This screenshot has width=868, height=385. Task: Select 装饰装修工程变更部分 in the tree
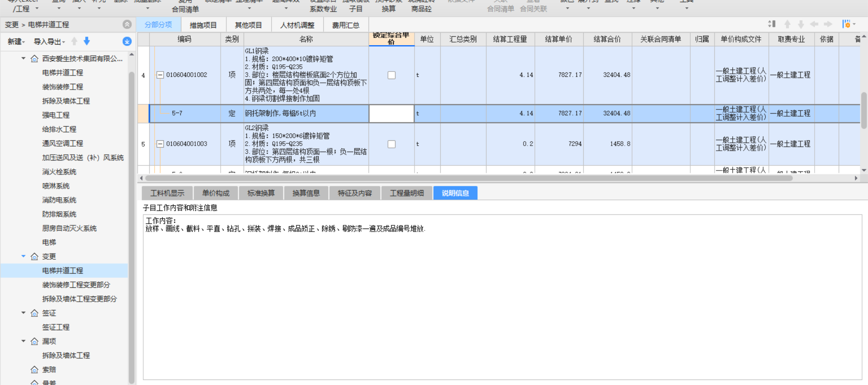[x=76, y=285]
